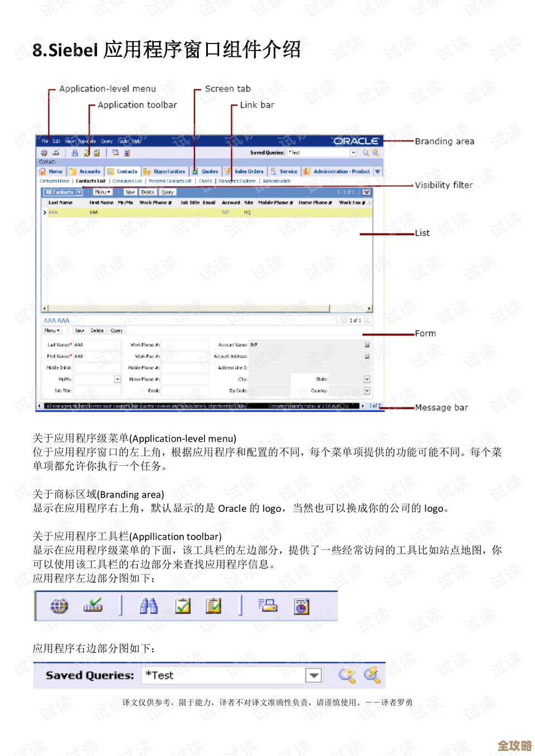Screen dimensions: 535x756
Task: Click the first large clipboard checkmark icon
Action: pyautogui.click(x=182, y=606)
